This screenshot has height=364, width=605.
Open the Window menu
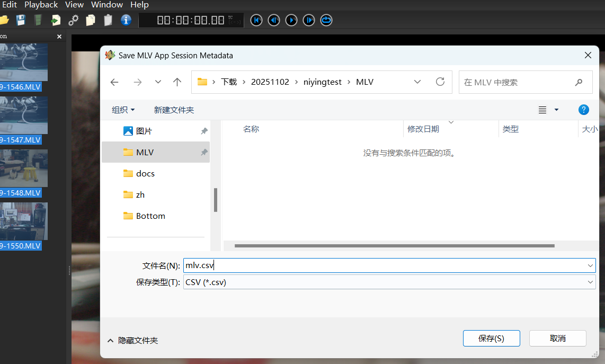point(107,5)
